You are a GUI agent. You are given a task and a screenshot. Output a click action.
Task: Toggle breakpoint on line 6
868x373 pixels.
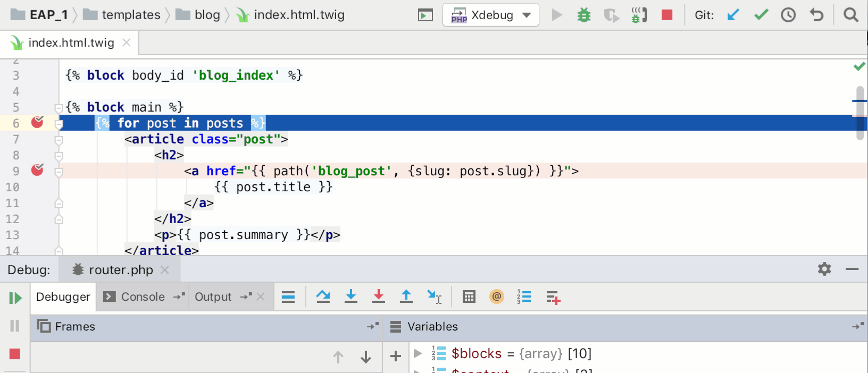(x=37, y=122)
